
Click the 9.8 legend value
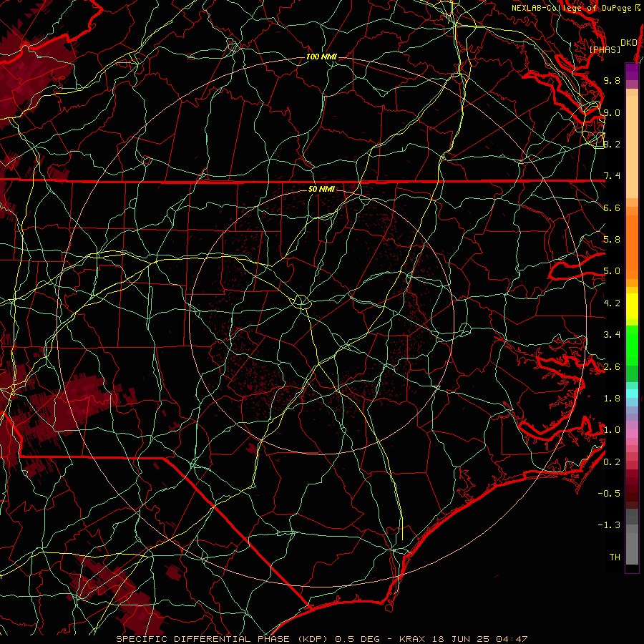[612, 80]
